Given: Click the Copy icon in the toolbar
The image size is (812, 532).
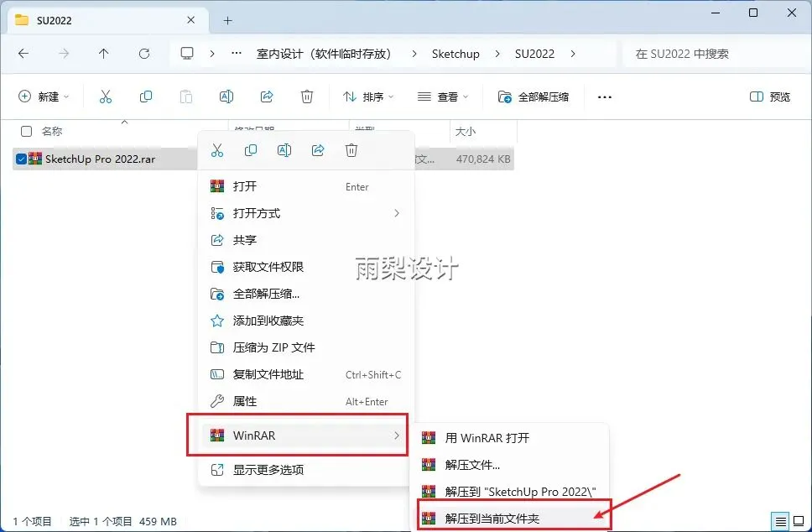Looking at the screenshot, I should coord(146,96).
